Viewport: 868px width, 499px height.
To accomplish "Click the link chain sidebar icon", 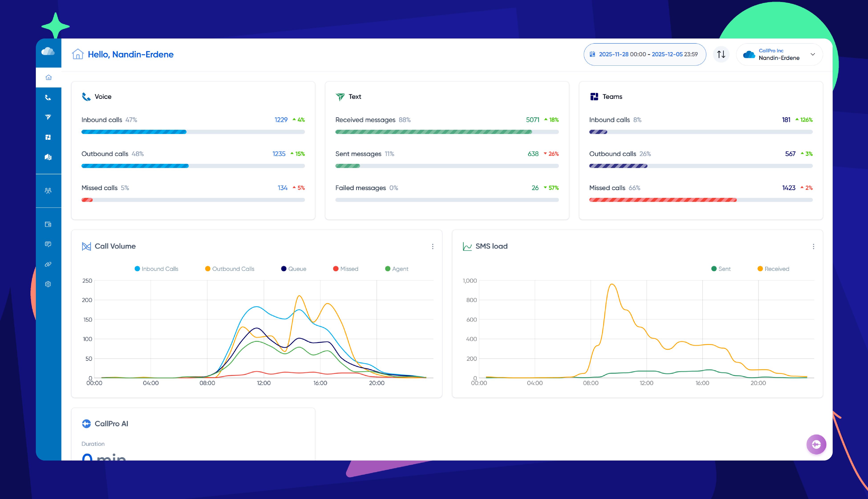I will [x=48, y=264].
